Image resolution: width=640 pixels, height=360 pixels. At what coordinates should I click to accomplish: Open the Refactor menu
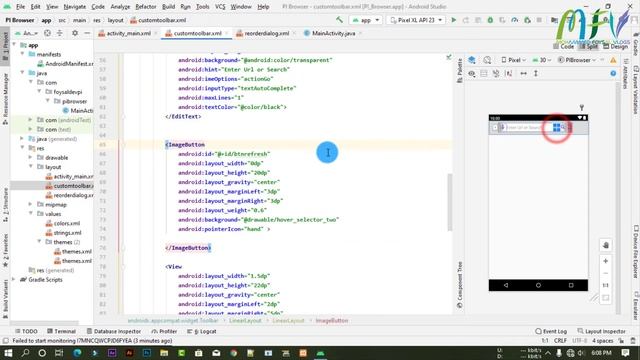pos(146,7)
